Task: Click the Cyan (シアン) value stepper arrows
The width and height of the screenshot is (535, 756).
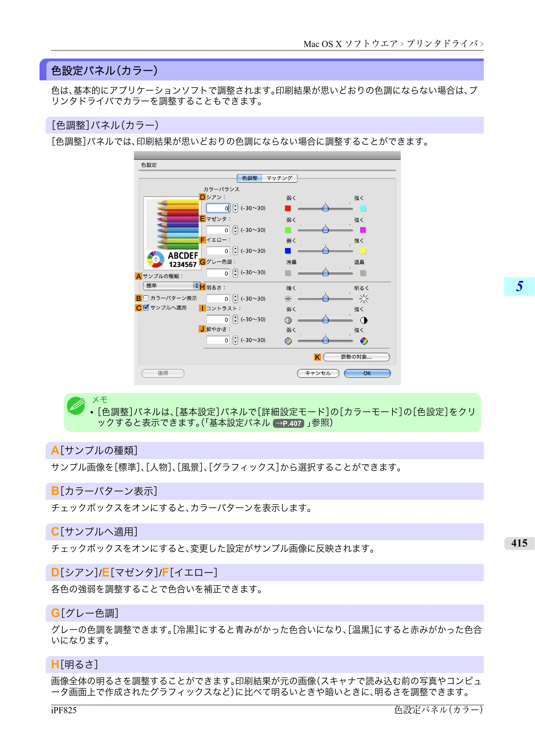Action: (x=235, y=208)
